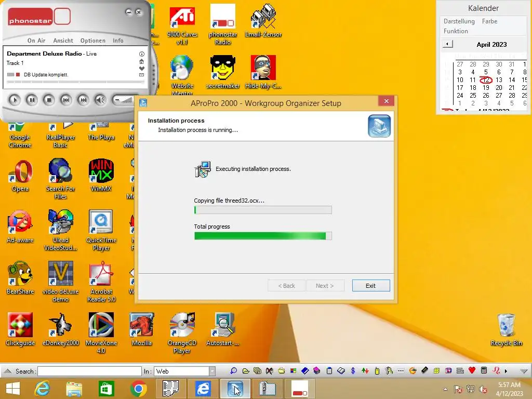The height and width of the screenshot is (399, 532).
Task: Click the magnifier search icon in toolbar
Action: [x=233, y=371]
